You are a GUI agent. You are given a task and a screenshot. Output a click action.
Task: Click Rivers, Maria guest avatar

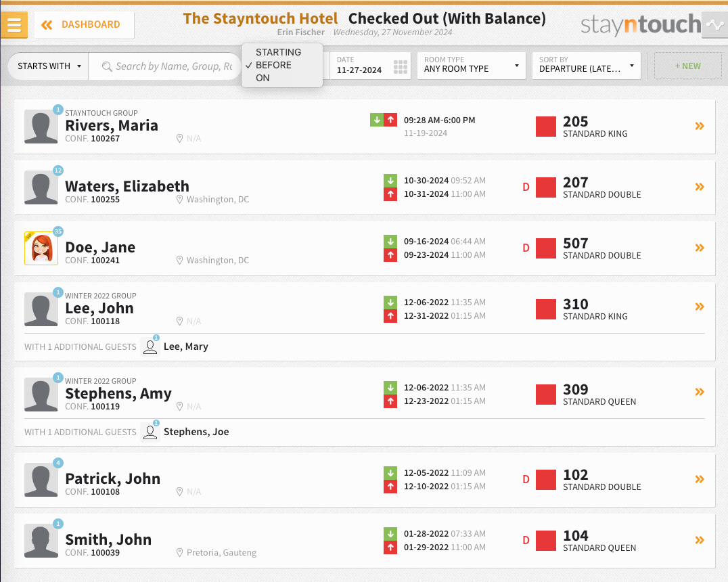pos(41,127)
